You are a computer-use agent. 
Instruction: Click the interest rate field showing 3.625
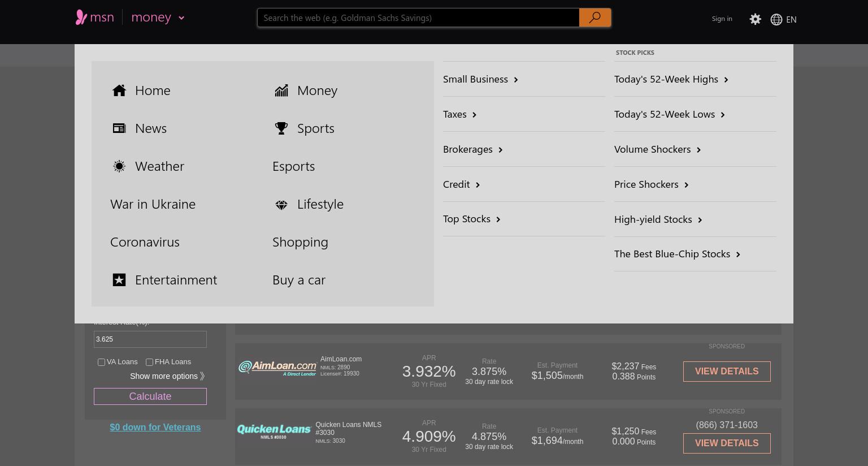(150, 339)
